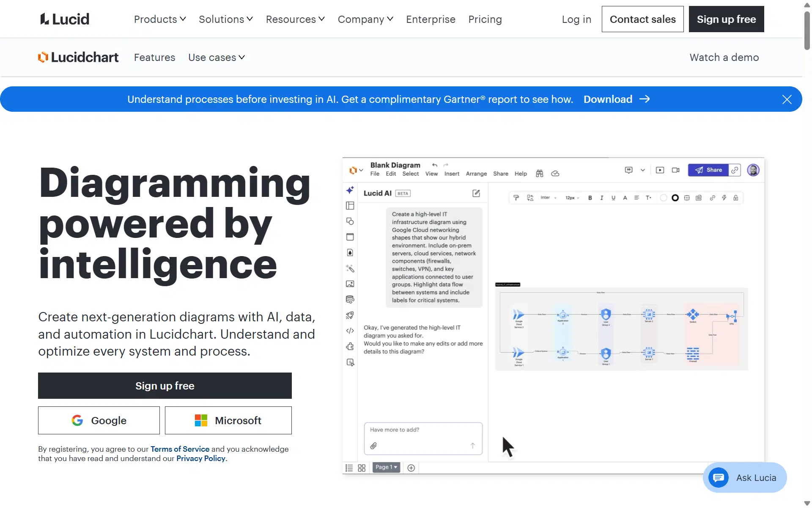Sign up with the Microsoft button

pos(228,420)
